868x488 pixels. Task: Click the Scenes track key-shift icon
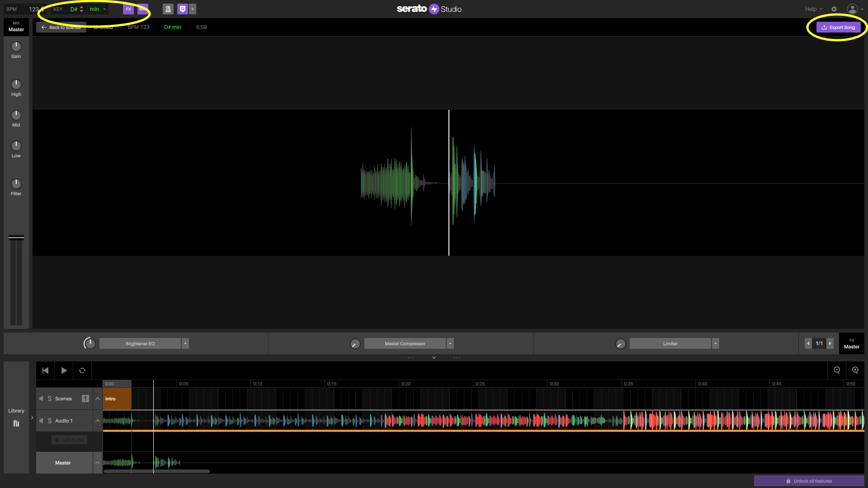pos(85,399)
